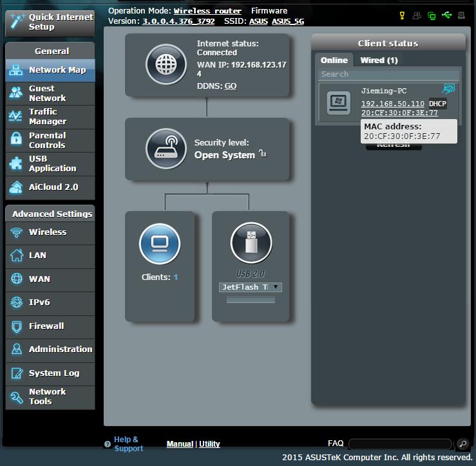Click the printer status icon in header
Screen dimensions: 476x466
coord(461,15)
